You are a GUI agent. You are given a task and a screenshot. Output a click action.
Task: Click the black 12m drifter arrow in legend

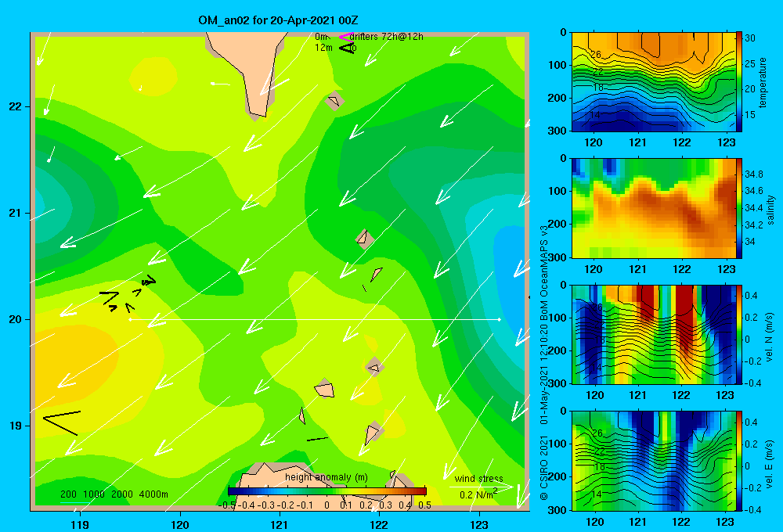346,48
